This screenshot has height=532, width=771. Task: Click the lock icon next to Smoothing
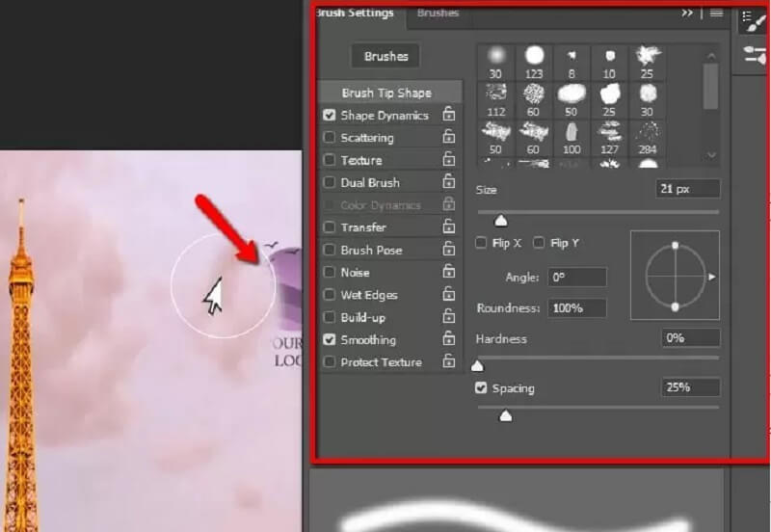click(x=448, y=339)
